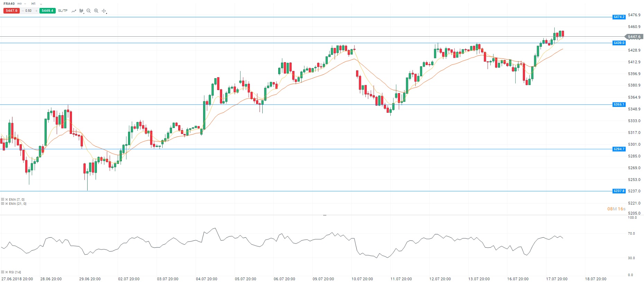Open the candlestick chart type selector
Viewport: 644px width, 282px height.
pyautogui.click(x=81, y=11)
